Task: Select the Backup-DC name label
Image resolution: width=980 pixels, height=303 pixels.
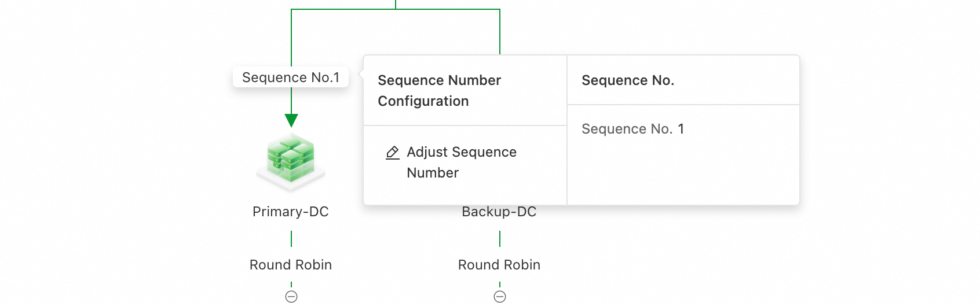Action: (x=499, y=212)
